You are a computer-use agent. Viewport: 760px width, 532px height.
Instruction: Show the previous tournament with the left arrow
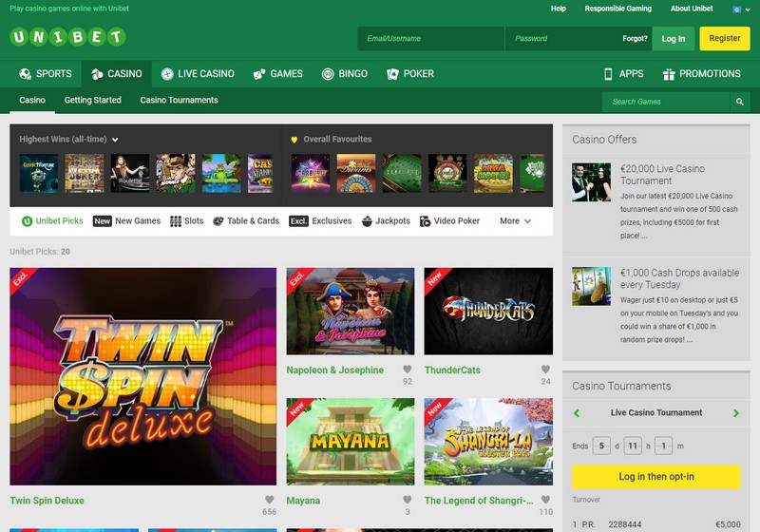(577, 413)
